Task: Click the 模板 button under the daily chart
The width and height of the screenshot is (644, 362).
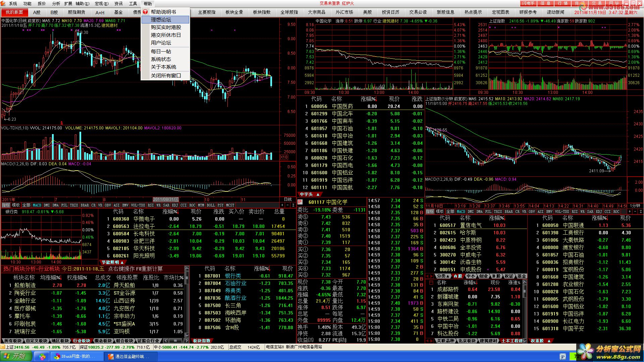Action: pyautogui.click(x=16, y=205)
